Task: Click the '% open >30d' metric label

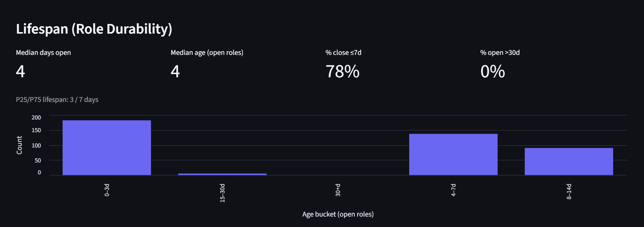Action: tap(500, 53)
